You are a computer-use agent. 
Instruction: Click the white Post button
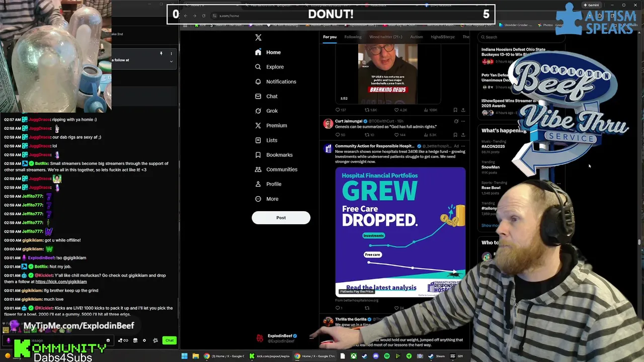tap(281, 218)
